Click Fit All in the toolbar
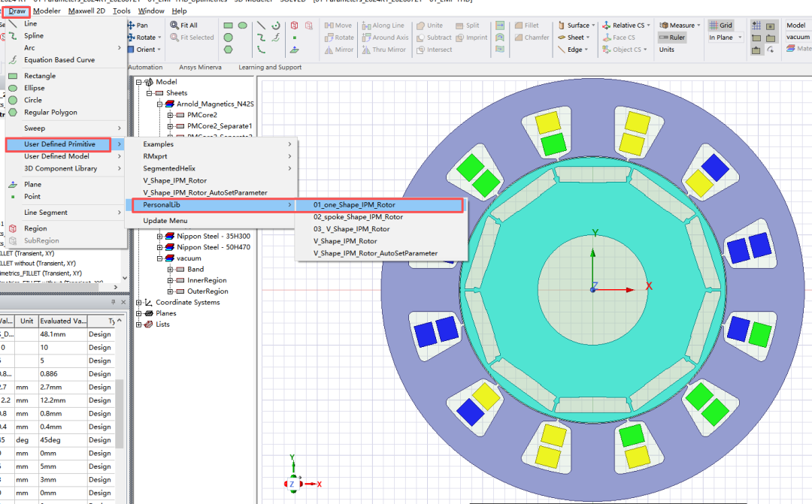The image size is (812, 504). pos(184,25)
